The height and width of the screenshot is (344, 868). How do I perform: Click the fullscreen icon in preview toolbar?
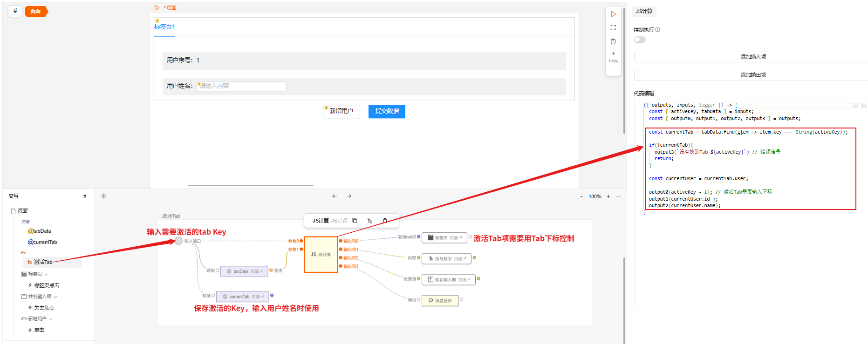(x=613, y=28)
